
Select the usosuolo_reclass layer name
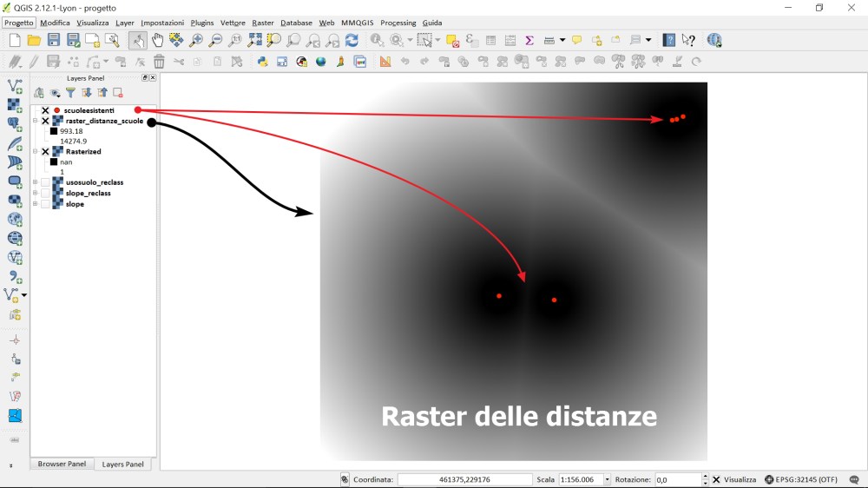point(95,182)
